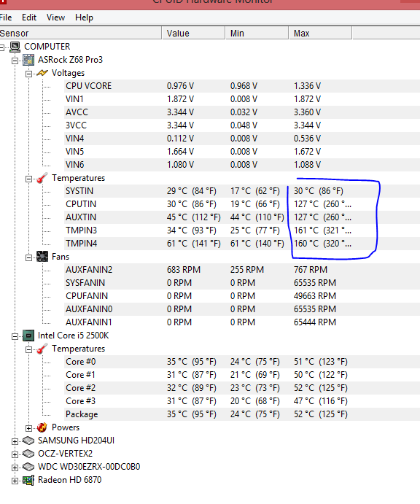Click the 65444 RPM AUXFANIN1 max value
The height and width of the screenshot is (504, 420).
tap(315, 322)
